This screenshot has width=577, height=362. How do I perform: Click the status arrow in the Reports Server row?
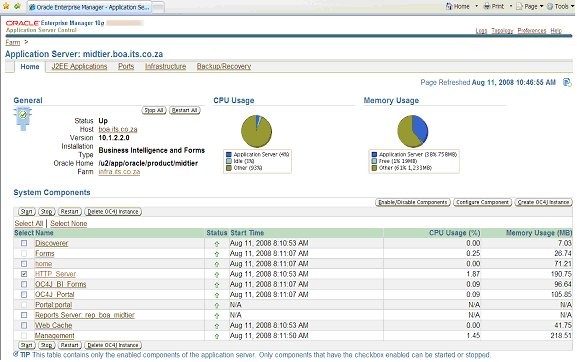click(x=217, y=316)
